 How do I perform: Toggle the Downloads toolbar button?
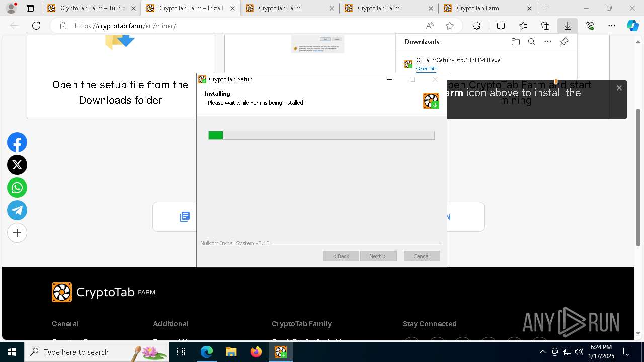click(x=568, y=26)
